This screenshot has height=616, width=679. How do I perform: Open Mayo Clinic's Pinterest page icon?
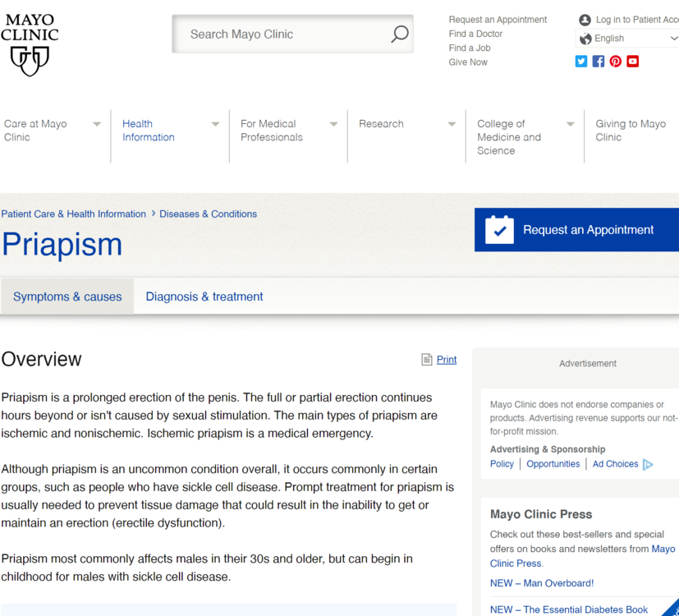[x=616, y=62]
